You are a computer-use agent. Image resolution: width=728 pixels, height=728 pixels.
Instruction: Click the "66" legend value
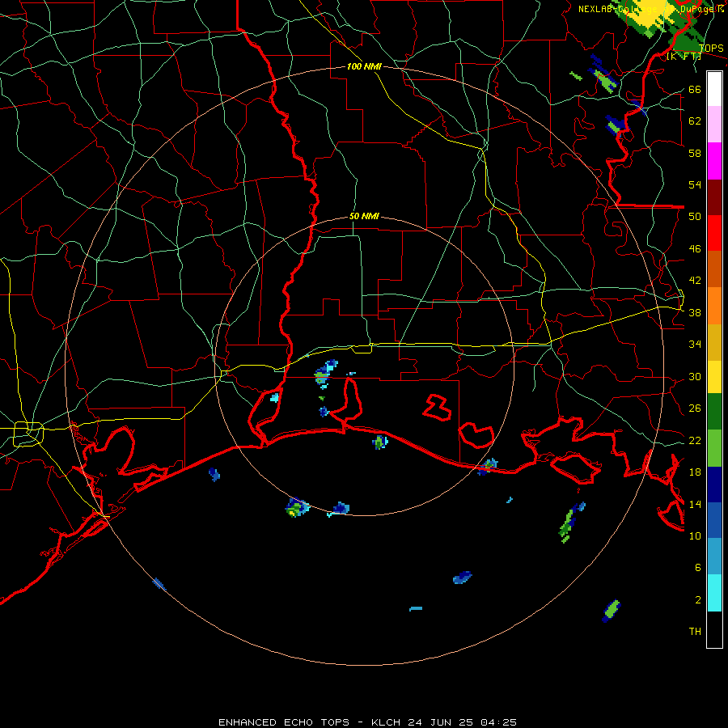(x=695, y=90)
